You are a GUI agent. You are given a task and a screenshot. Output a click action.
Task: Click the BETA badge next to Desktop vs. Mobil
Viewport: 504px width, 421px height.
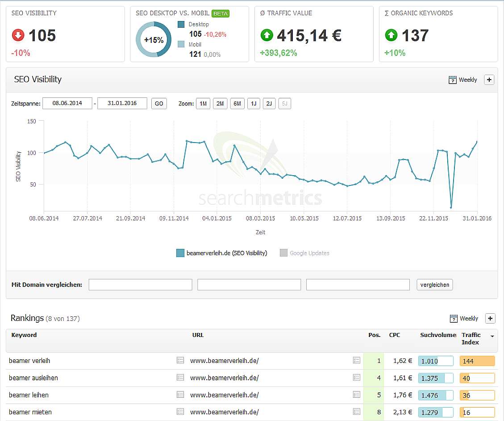[x=221, y=13]
